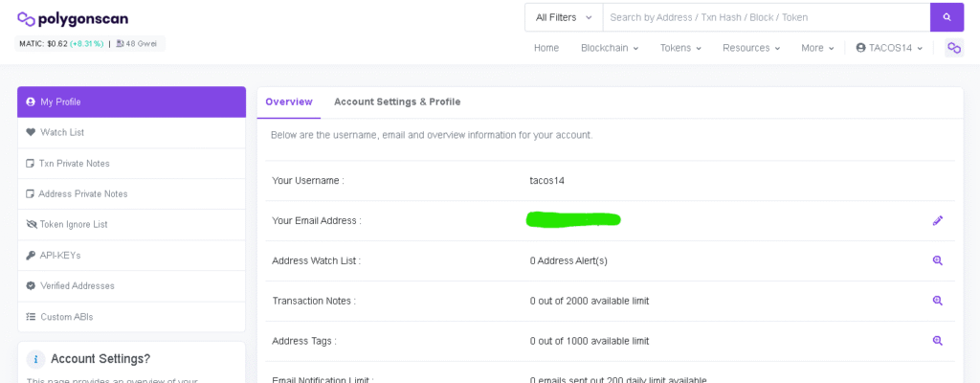Expand the Resources menu

coord(750,48)
